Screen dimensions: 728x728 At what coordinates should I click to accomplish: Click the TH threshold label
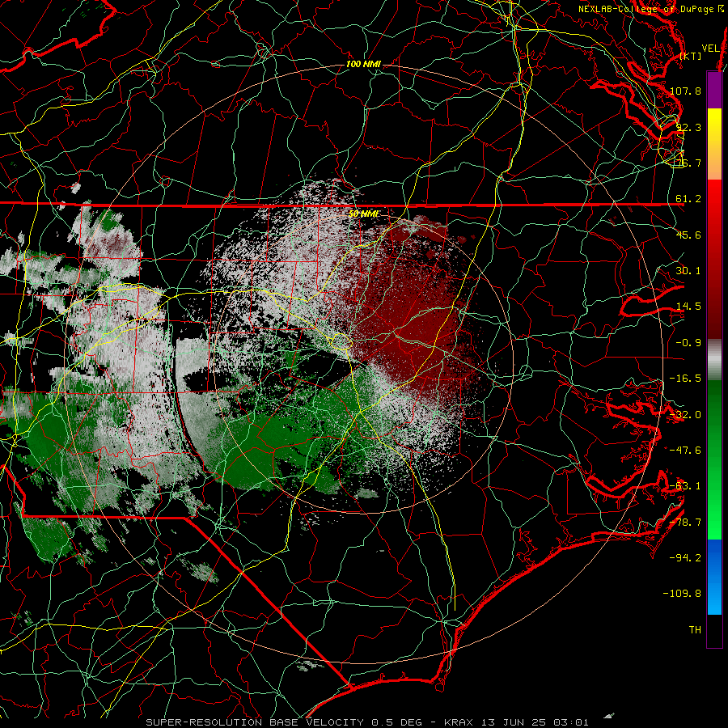695,630
